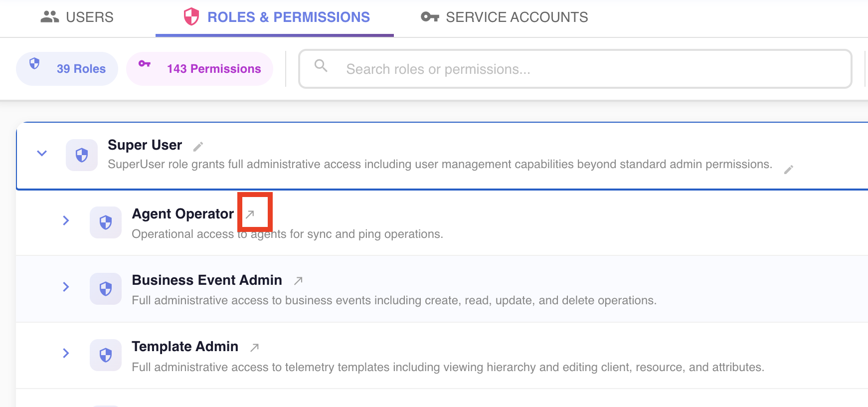Edit Super User description pencil icon
Image resolution: width=868 pixels, height=407 pixels.
click(788, 170)
